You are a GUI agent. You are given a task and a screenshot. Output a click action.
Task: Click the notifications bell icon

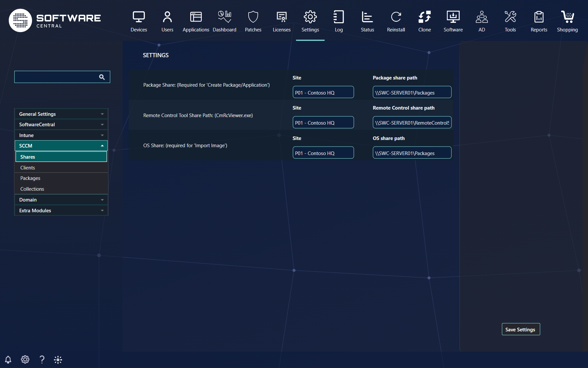coord(8,359)
